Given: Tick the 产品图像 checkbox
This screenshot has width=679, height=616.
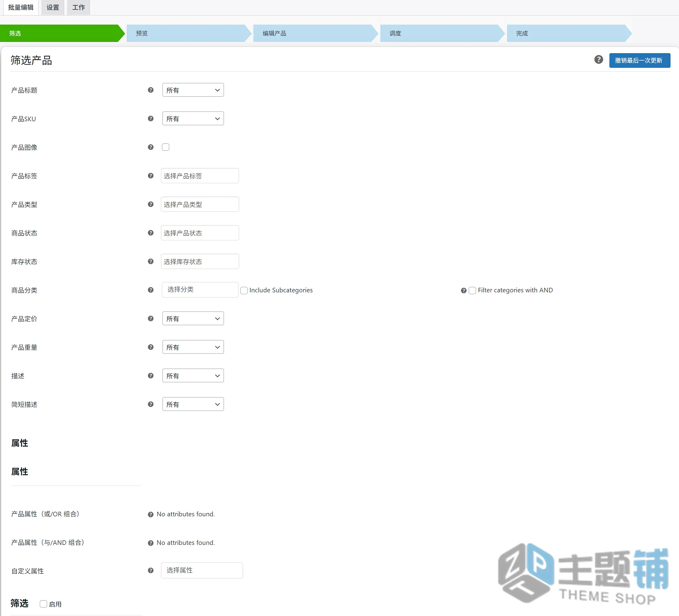Looking at the screenshot, I should tap(165, 147).
